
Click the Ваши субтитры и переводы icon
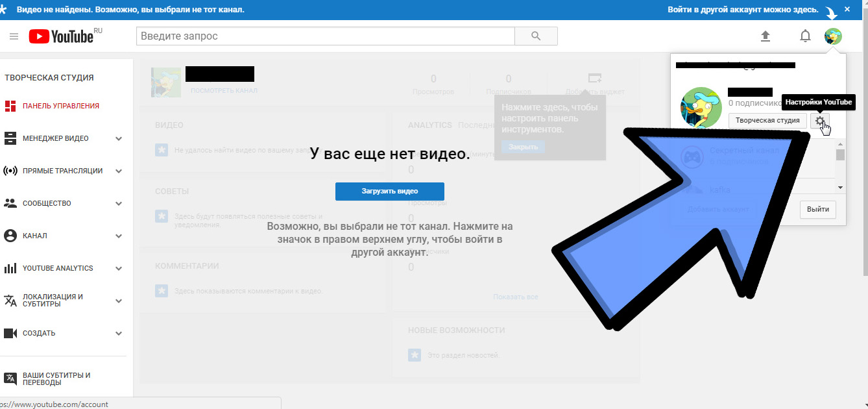tap(10, 378)
